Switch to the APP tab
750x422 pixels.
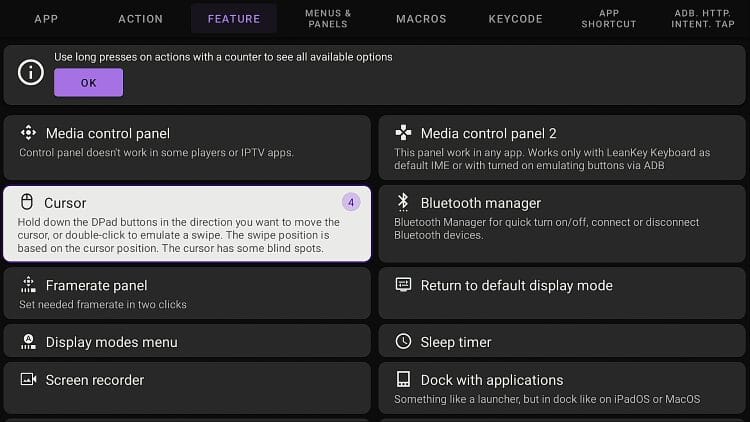(x=46, y=19)
